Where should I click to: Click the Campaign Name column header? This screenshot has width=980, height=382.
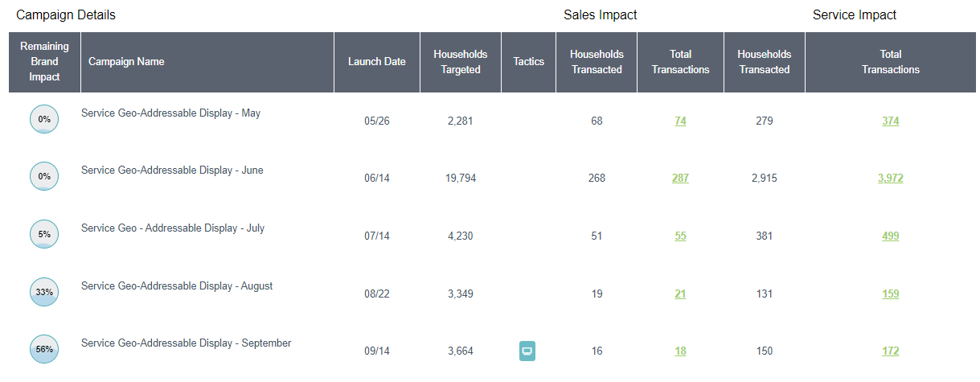click(x=126, y=62)
